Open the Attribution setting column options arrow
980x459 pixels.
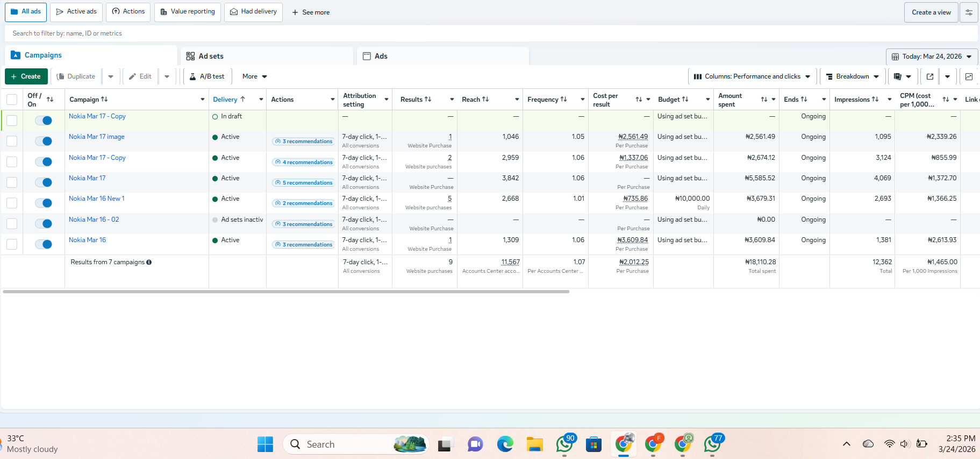click(x=386, y=100)
